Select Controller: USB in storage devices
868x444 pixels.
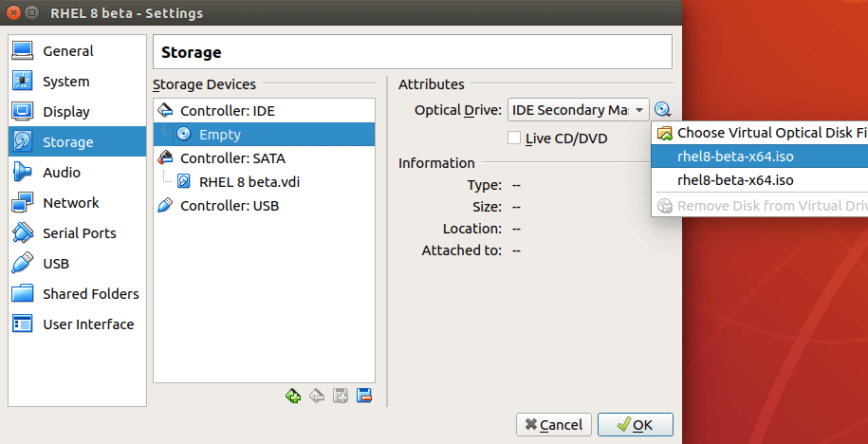click(x=230, y=206)
